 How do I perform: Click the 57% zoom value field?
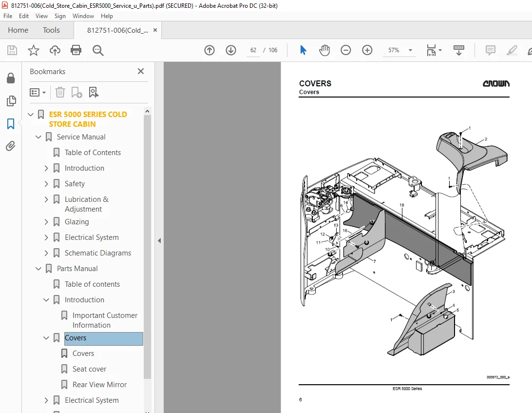pos(394,50)
